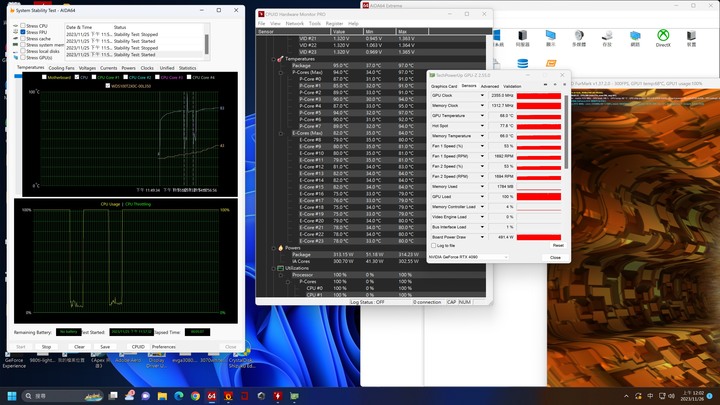Open the Hot Spot sensor dropdown
This screenshot has height=405, width=720.
482,126
